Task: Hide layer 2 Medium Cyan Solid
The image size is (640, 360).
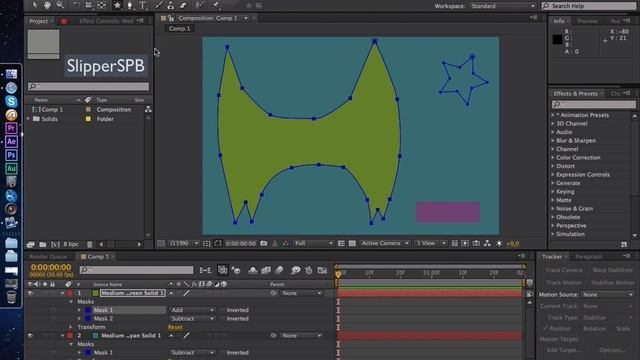Action: click(30, 336)
